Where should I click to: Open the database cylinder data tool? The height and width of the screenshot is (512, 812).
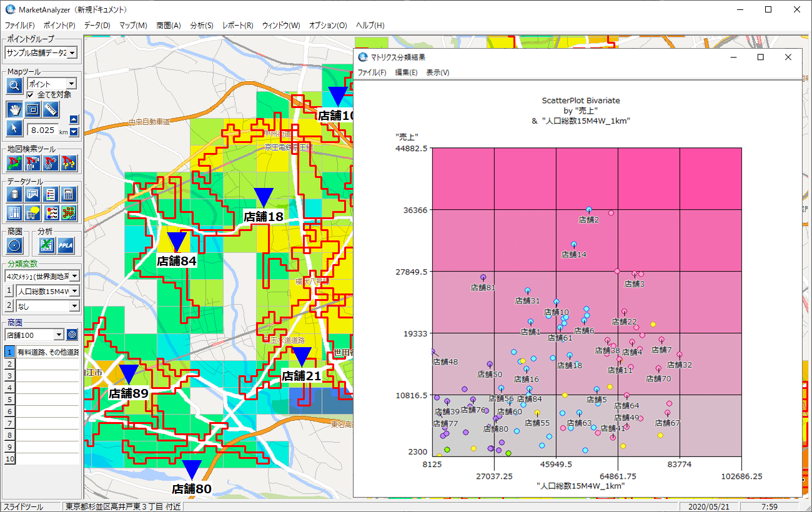(x=14, y=194)
